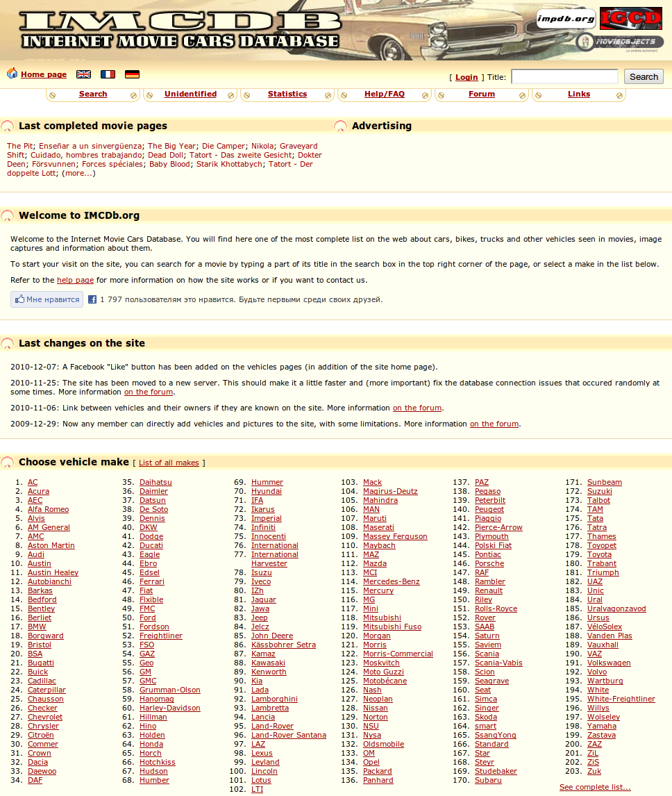This screenshot has height=796, width=672.
Task: Select Aston Martin from vehicle makes
Action: pos(51,546)
